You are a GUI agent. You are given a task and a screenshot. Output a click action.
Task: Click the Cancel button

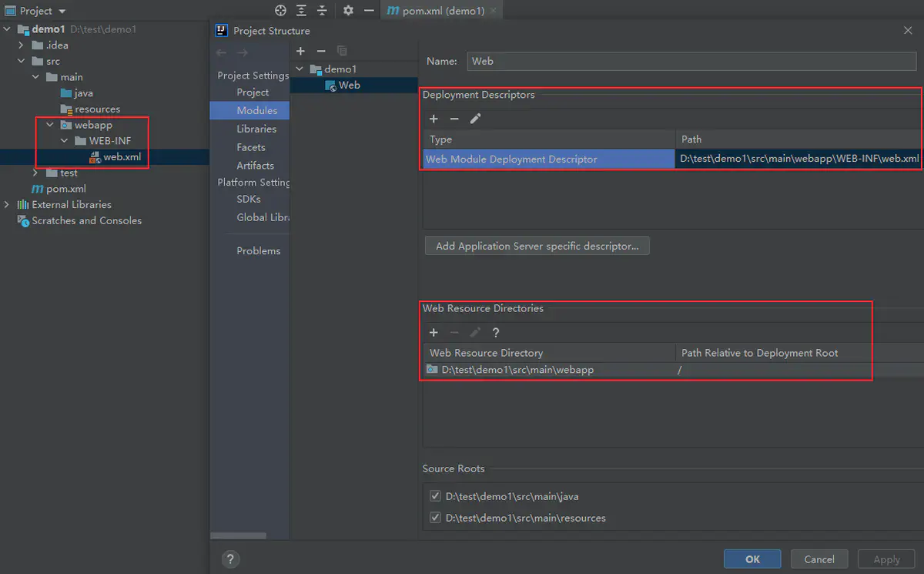(819, 559)
